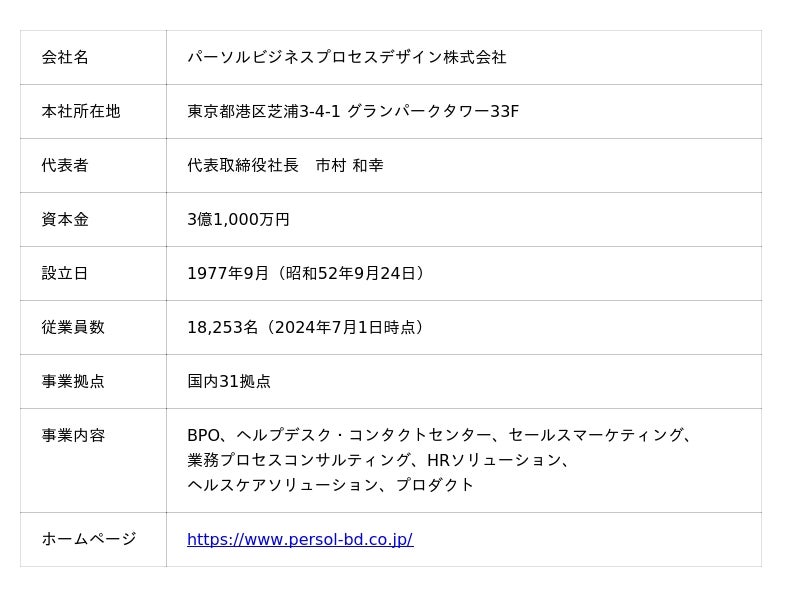Click the 会社名 label cell
Screen dimensions: 800x597
pos(93,57)
